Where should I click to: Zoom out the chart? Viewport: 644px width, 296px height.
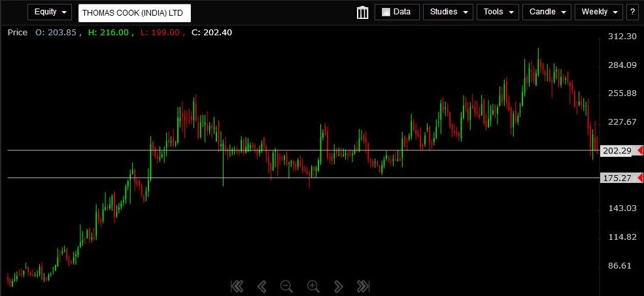pyautogui.click(x=286, y=286)
